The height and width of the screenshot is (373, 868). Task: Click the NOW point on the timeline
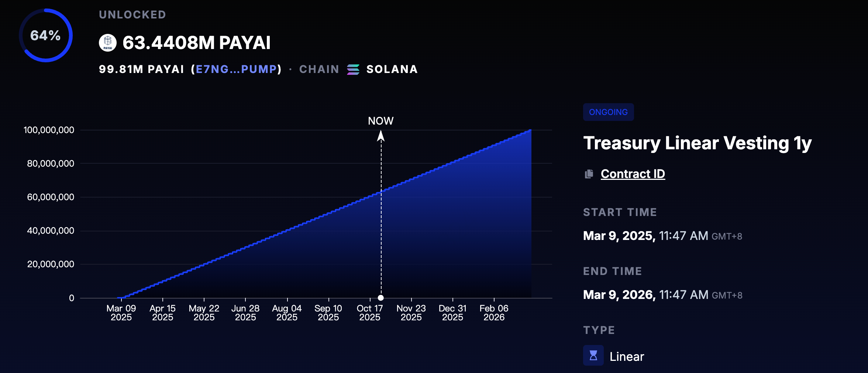tap(380, 298)
